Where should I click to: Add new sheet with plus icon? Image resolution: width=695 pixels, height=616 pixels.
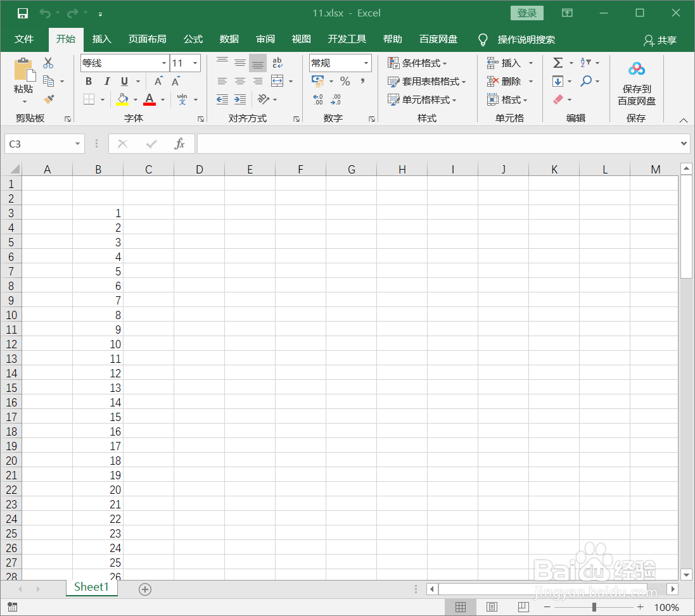click(x=145, y=589)
